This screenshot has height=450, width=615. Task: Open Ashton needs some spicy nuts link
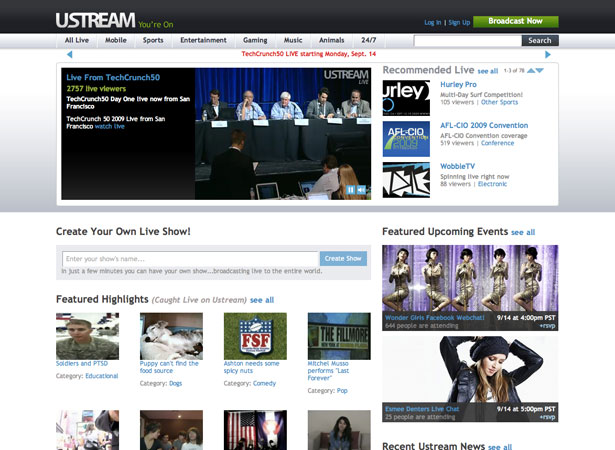(x=251, y=367)
